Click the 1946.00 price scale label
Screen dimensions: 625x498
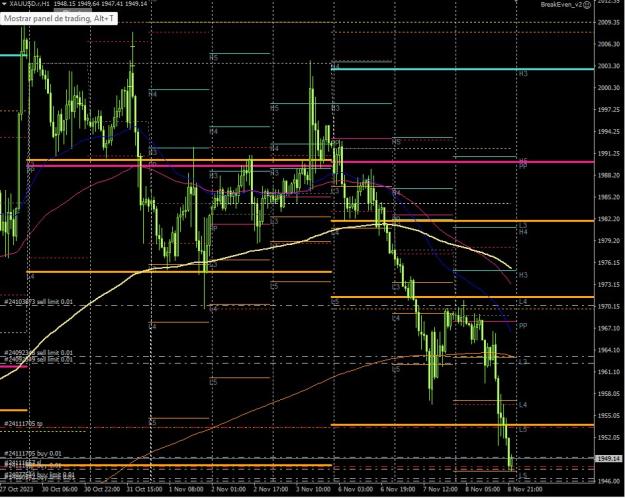coord(609,481)
